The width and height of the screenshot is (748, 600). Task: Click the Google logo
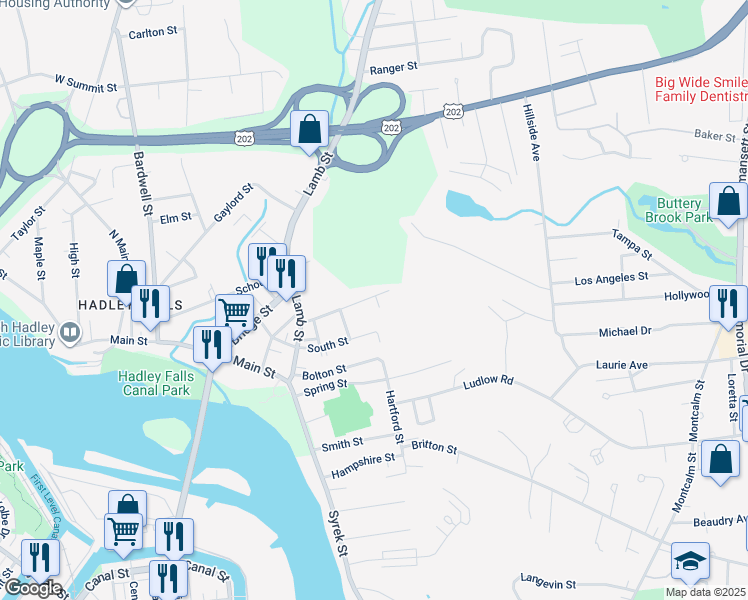[x=33, y=589]
